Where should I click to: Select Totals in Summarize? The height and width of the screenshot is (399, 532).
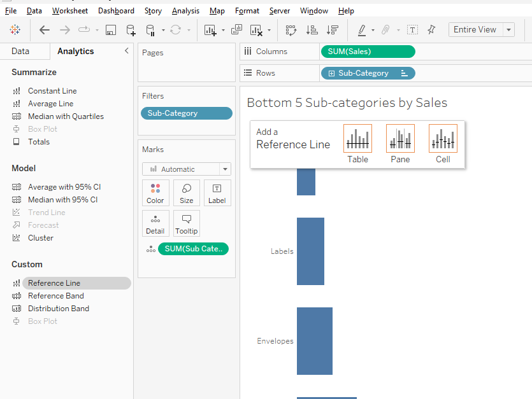click(x=39, y=142)
